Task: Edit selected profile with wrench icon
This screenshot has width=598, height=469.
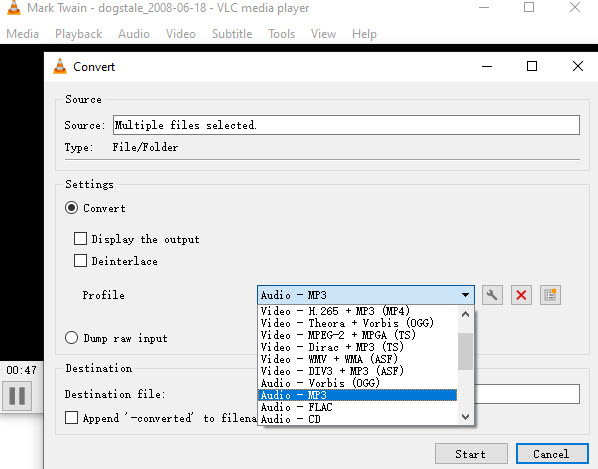Action: tap(492, 295)
